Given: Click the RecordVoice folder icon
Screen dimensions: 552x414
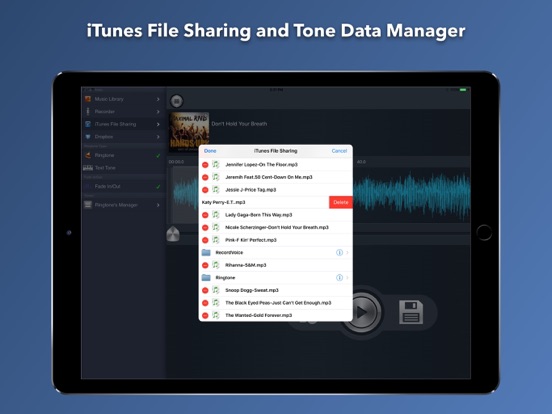Looking at the screenshot, I should 206,253.
